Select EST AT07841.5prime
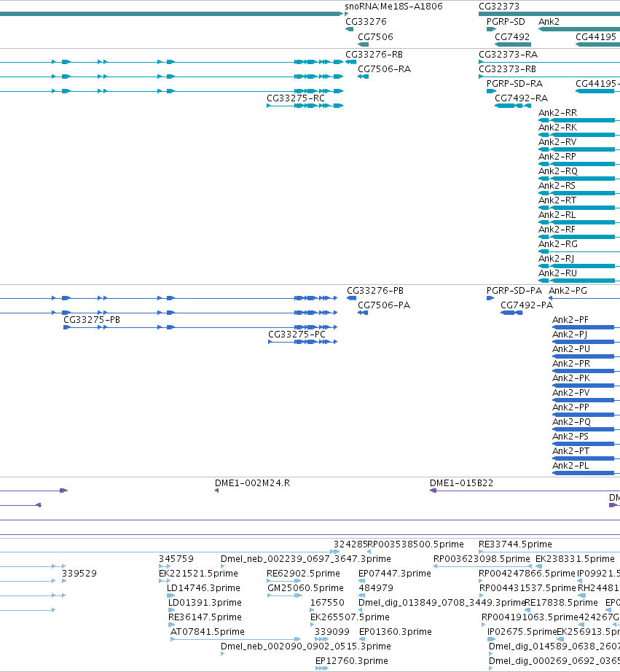The height and width of the screenshot is (672, 620). pyautogui.click(x=208, y=632)
